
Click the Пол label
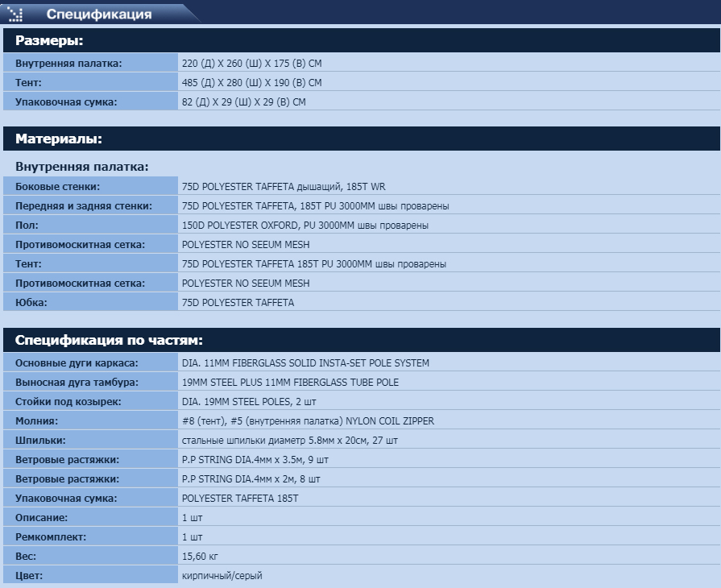pyautogui.click(x=27, y=226)
